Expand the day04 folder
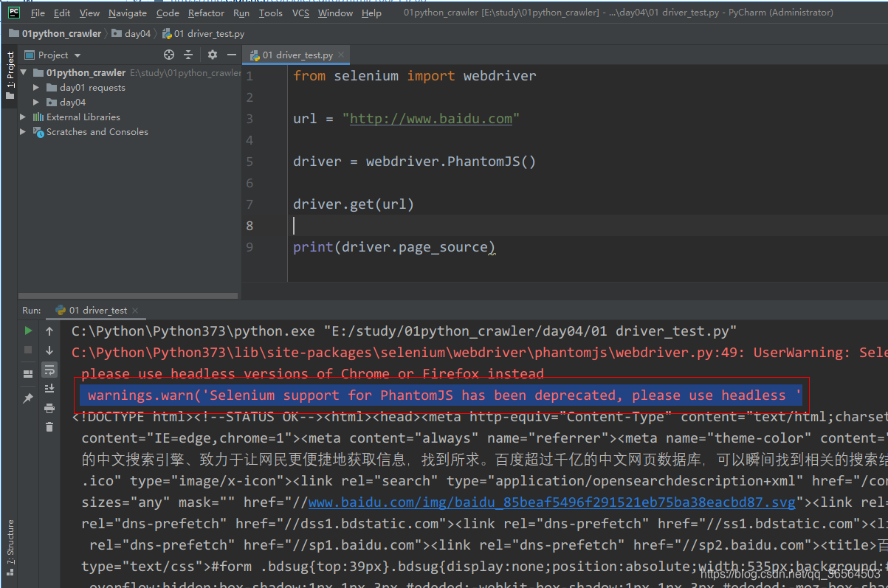This screenshot has height=588, width=888. click(35, 102)
